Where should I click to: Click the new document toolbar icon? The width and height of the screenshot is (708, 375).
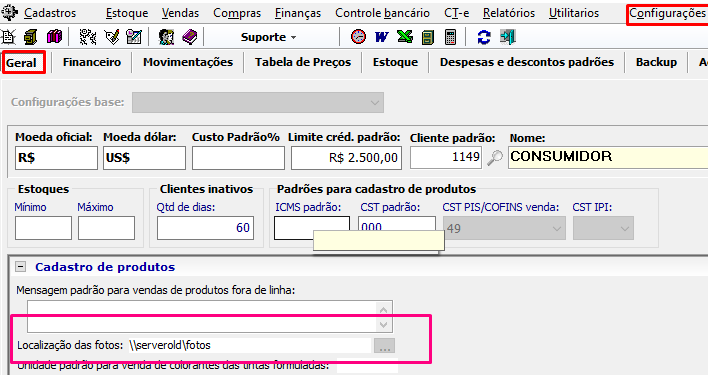click(8, 37)
